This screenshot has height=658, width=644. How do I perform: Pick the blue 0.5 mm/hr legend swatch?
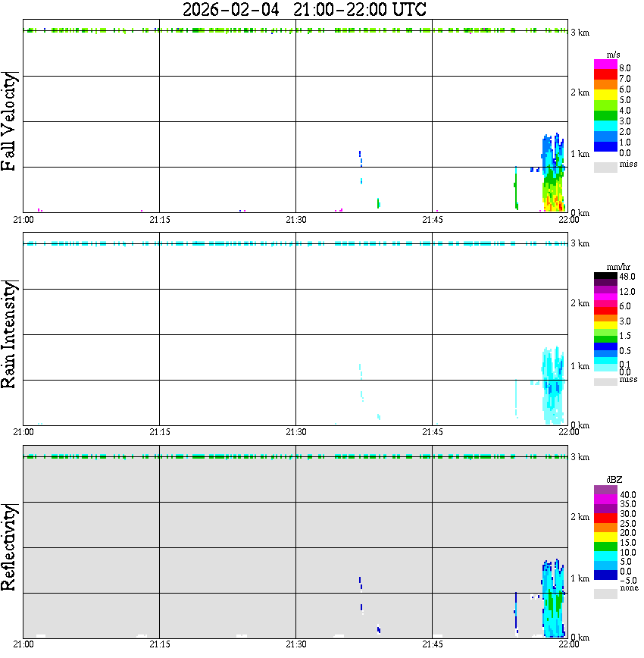pyautogui.click(x=605, y=347)
